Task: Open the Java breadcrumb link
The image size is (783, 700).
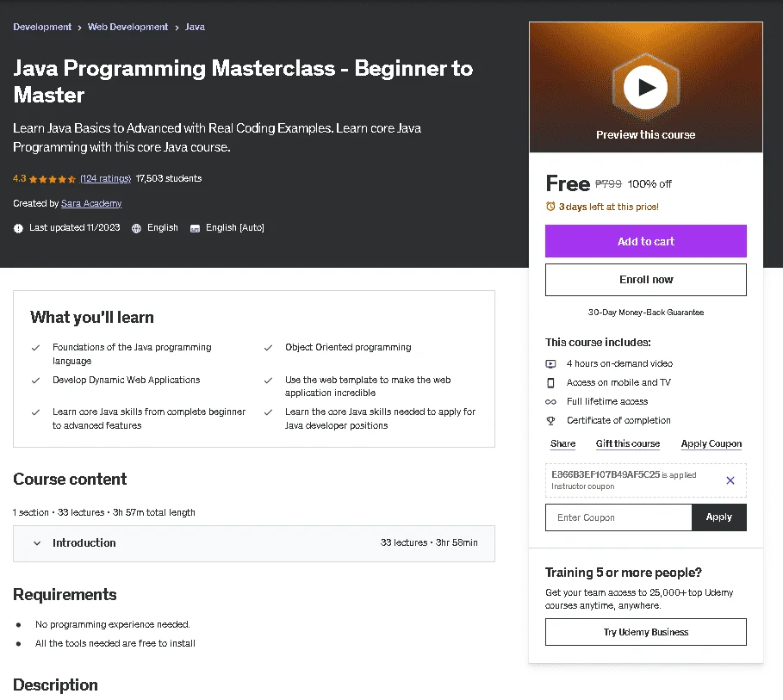Action: coord(195,27)
